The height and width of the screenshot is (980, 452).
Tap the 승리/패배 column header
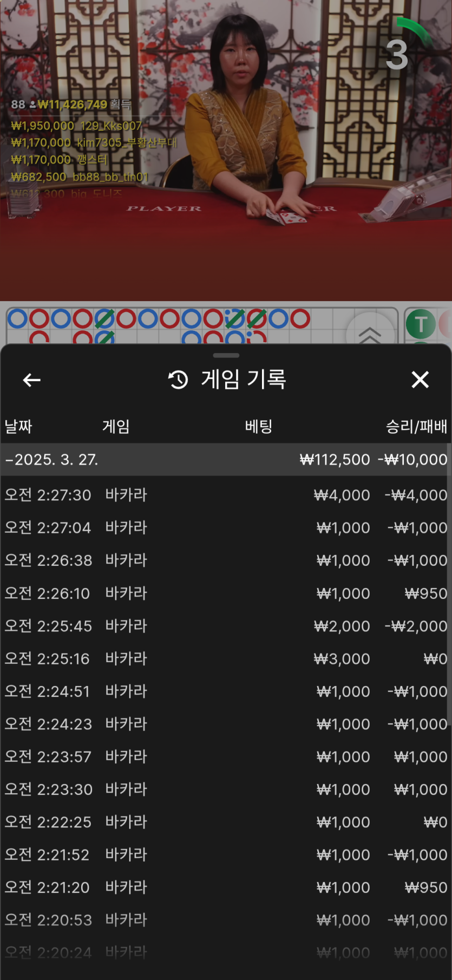click(x=416, y=427)
